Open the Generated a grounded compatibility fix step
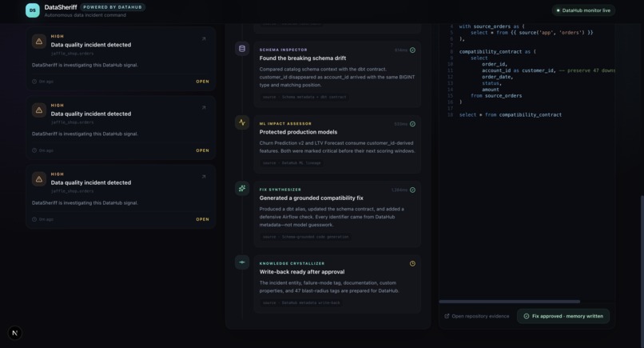Screen dimensions: 644x348 click(x=337, y=214)
